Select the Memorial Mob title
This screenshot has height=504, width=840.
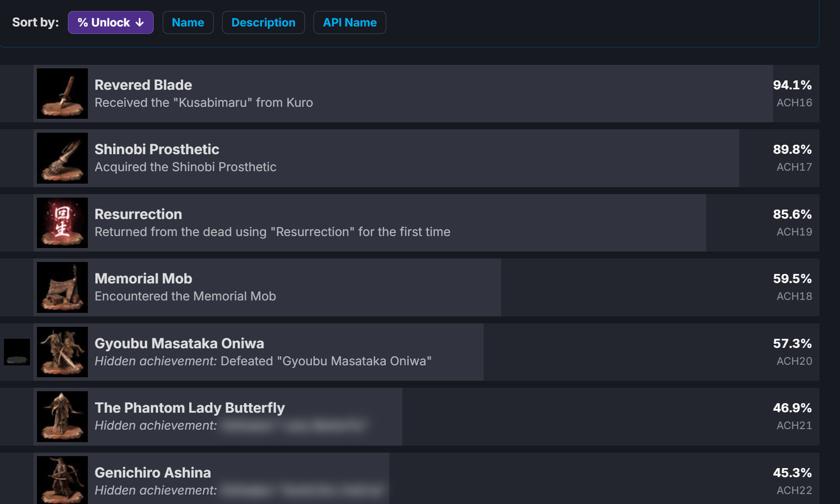143,278
